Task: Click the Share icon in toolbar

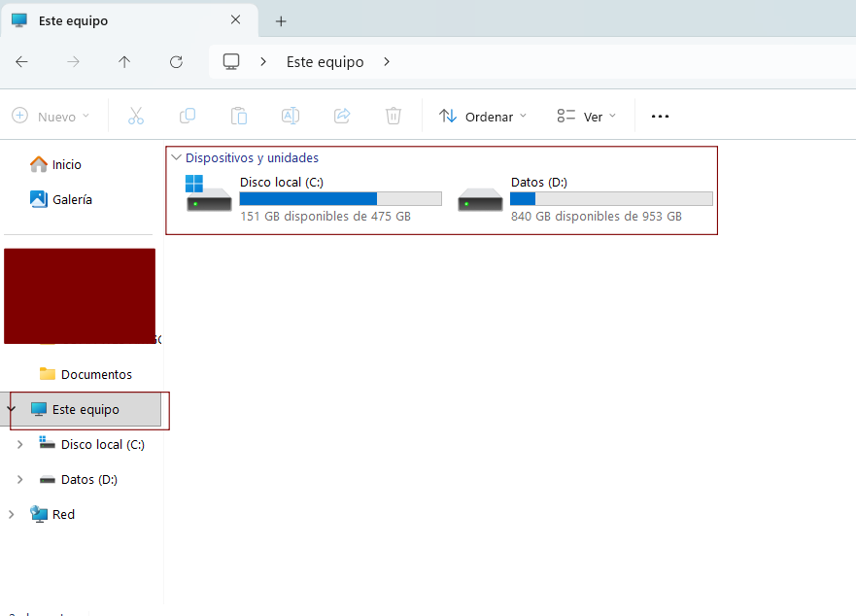Action: point(342,116)
